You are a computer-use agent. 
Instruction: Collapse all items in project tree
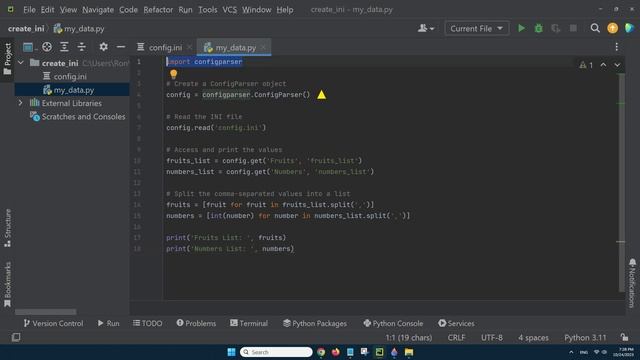coord(82,47)
